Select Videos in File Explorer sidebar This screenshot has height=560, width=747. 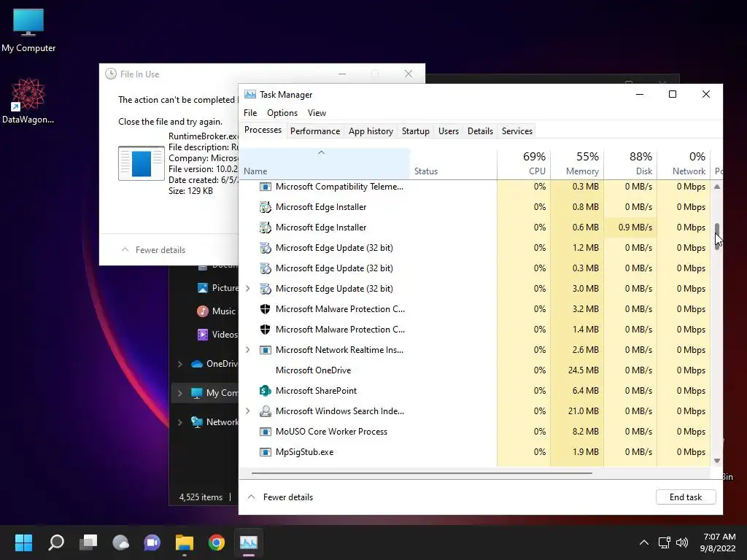pos(217,334)
